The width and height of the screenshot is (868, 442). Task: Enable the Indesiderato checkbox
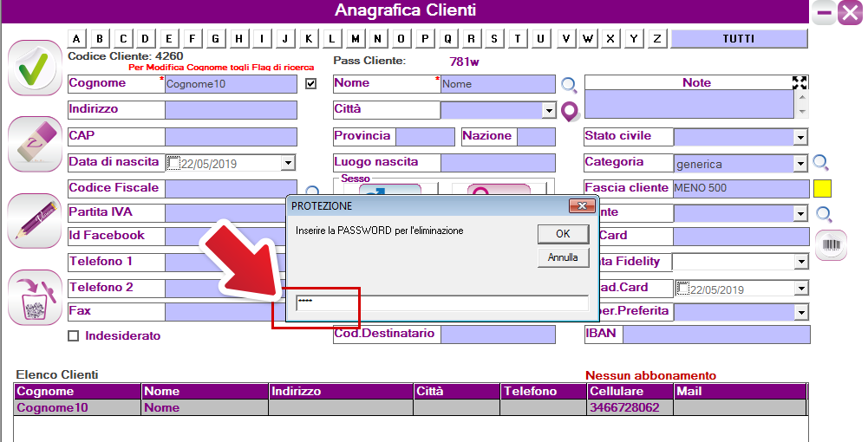pyautogui.click(x=74, y=336)
